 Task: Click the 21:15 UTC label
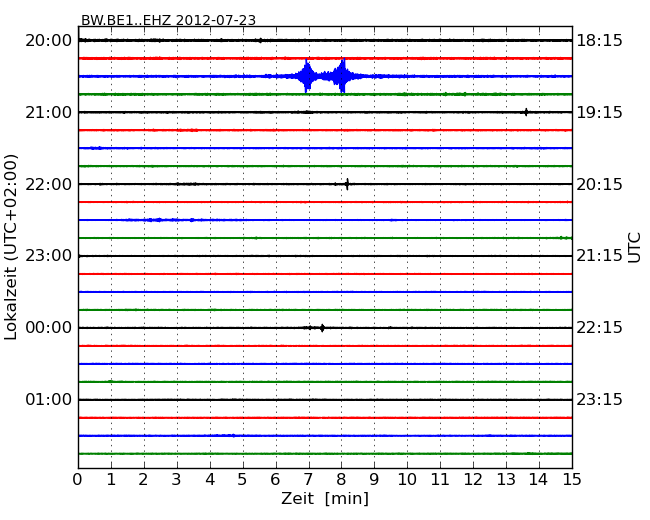599,256
